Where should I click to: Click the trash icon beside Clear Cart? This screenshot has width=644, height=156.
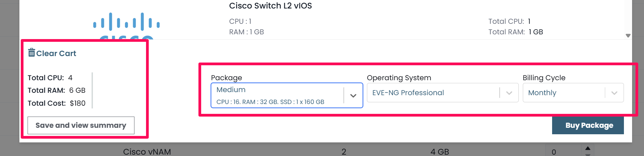click(31, 53)
